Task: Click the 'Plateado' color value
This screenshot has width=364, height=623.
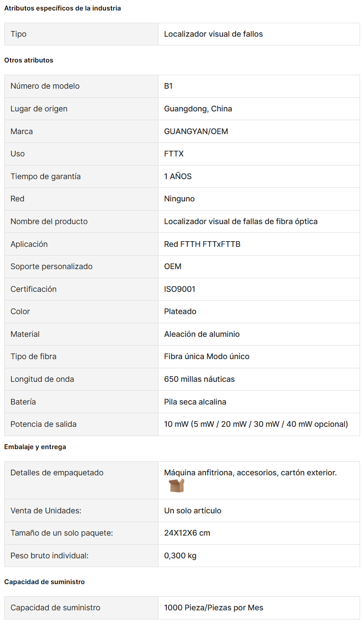Action: pyautogui.click(x=180, y=311)
